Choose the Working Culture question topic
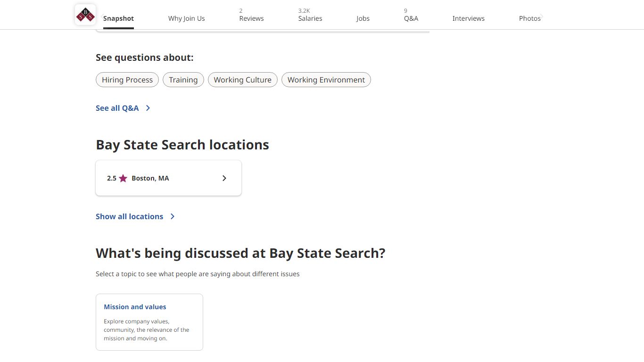This screenshot has width=644, height=362. (x=243, y=80)
